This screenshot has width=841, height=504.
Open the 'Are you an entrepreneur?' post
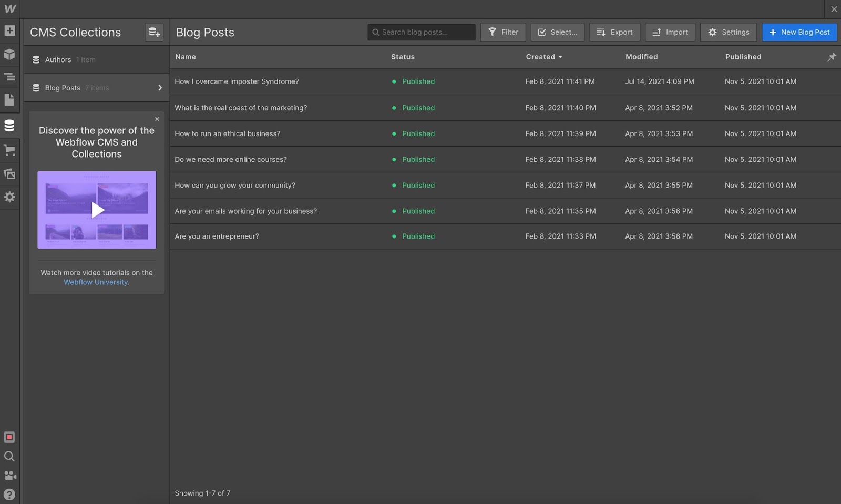[217, 236]
